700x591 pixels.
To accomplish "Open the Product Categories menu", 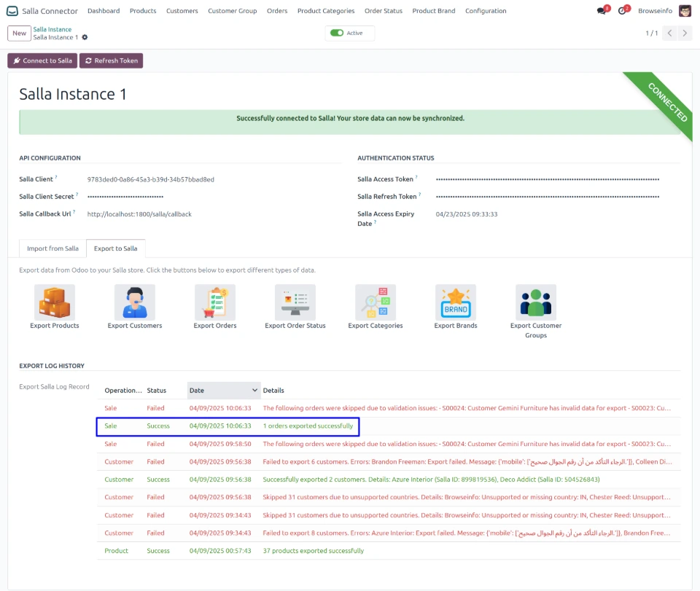I will [326, 11].
